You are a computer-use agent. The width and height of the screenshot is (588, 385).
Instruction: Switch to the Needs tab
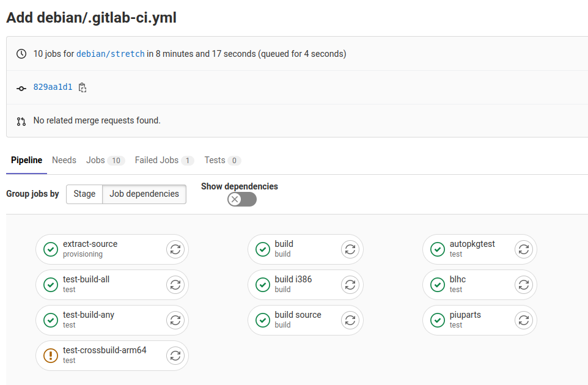coord(64,160)
